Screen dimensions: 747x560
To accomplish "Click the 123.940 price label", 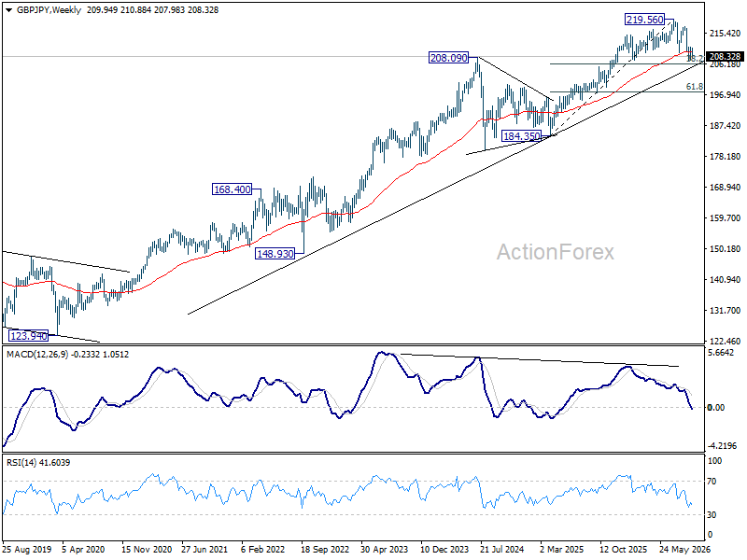I will [29, 336].
